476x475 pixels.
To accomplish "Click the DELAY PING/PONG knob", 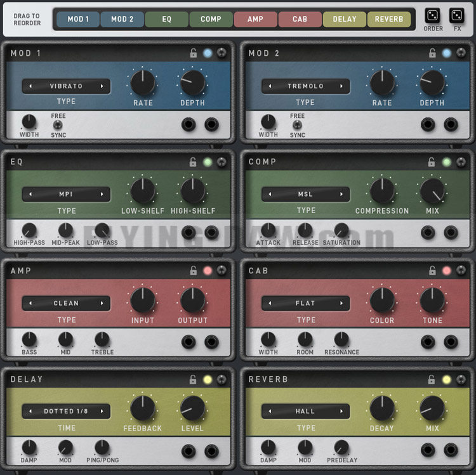I will 102,447.
